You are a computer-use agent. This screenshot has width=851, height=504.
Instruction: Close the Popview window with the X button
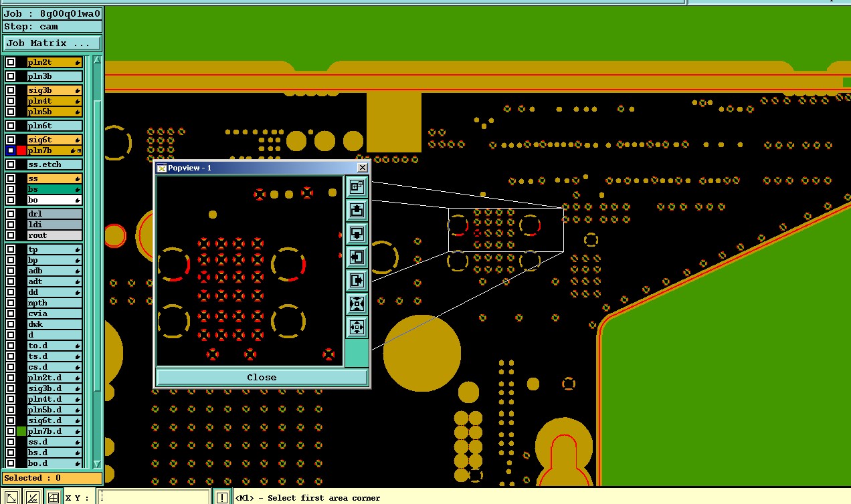362,168
